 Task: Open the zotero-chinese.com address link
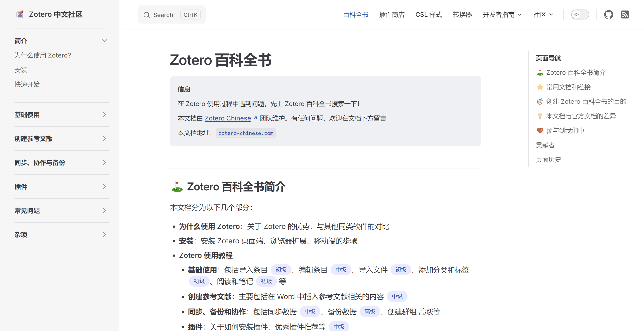click(246, 133)
